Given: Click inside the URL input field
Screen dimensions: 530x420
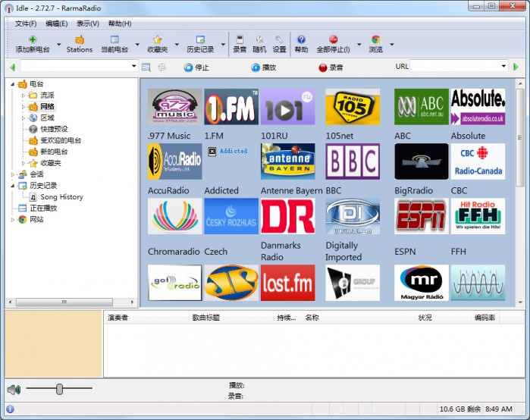Looking at the screenshot, I should [x=455, y=66].
